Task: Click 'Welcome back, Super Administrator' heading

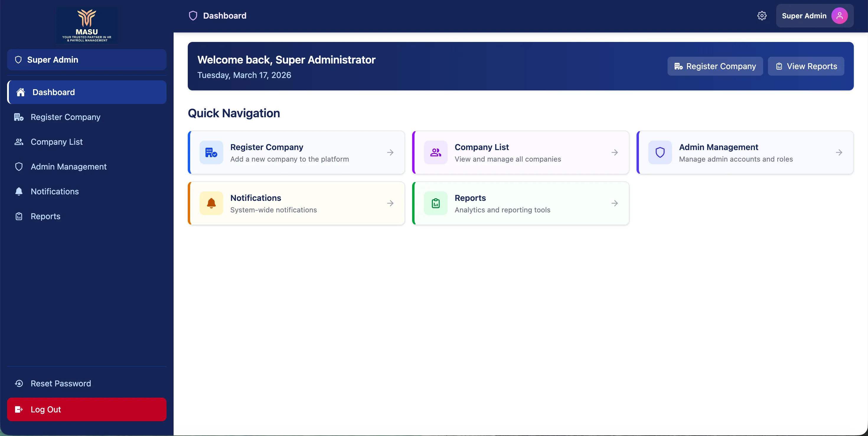Action: pyautogui.click(x=286, y=60)
